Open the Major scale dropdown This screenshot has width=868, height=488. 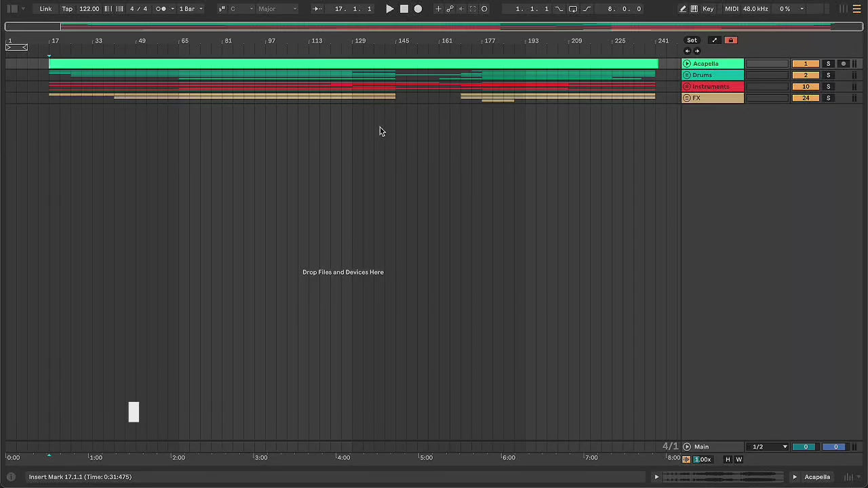(x=277, y=9)
